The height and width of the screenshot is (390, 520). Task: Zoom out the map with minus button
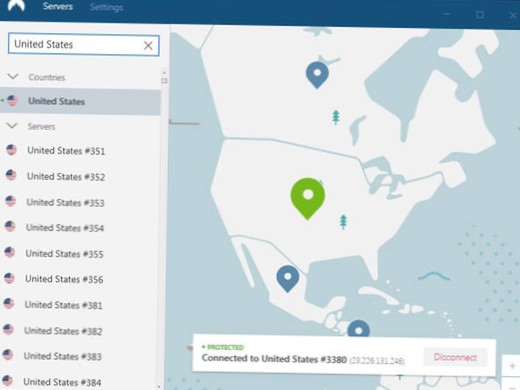[513, 383]
